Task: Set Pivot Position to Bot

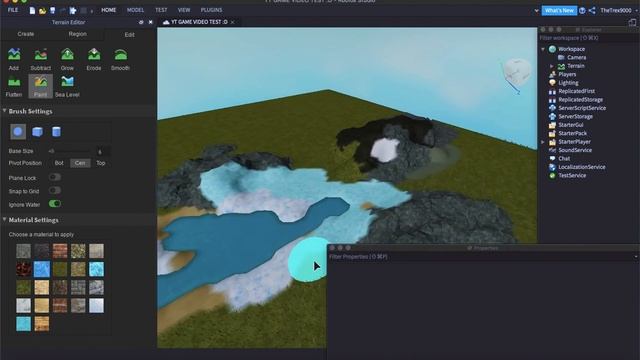Action: (x=59, y=163)
